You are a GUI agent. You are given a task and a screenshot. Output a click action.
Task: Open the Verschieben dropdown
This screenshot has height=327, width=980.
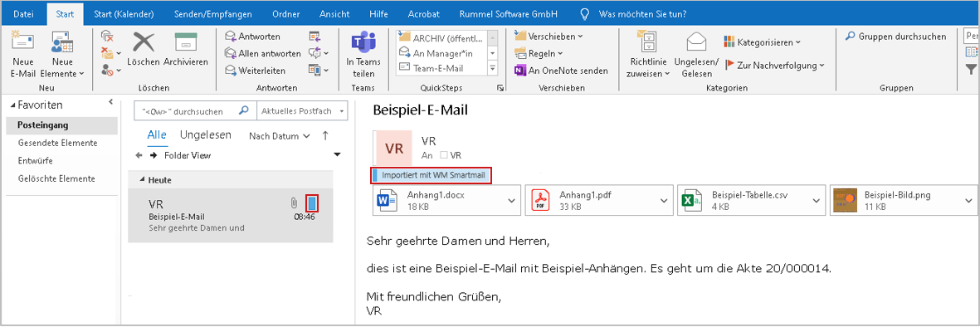tap(549, 37)
